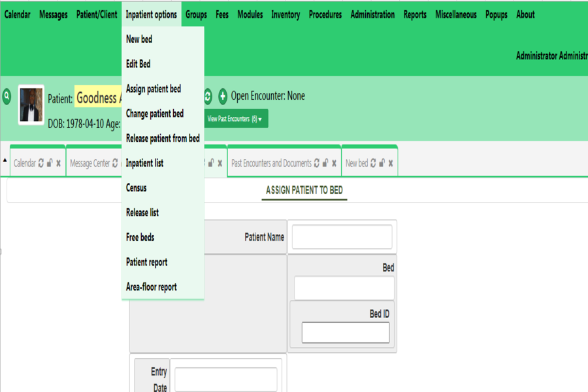Screen dimensions: 588x392
Task: Click the Patient Name input field
Action: click(342, 237)
